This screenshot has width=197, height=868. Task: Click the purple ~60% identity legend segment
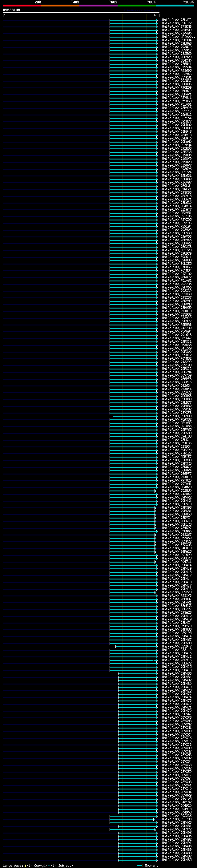click(98, 6)
